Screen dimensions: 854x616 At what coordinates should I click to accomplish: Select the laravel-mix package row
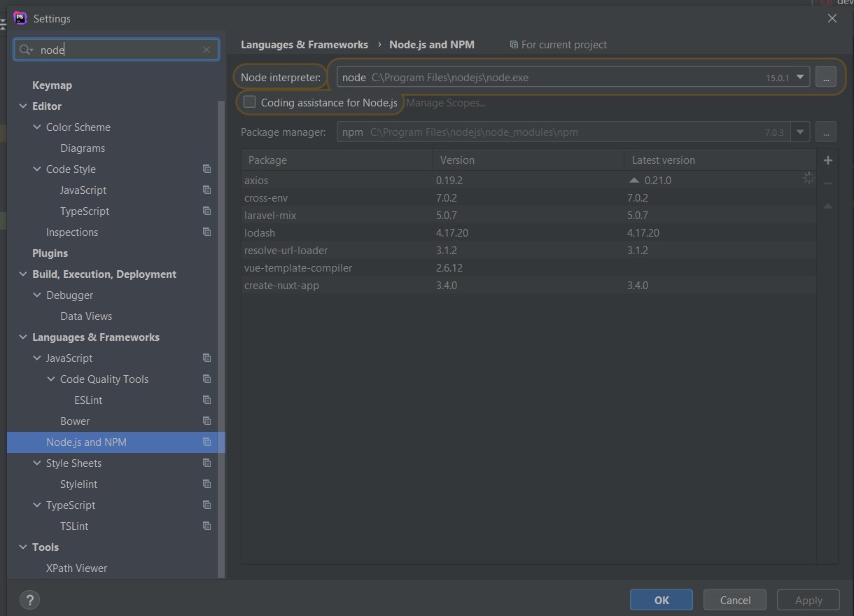pos(528,215)
